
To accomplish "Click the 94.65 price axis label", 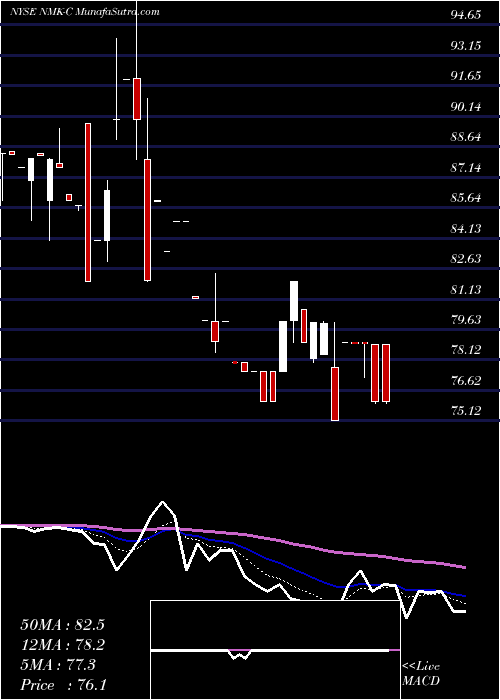I will click(466, 15).
